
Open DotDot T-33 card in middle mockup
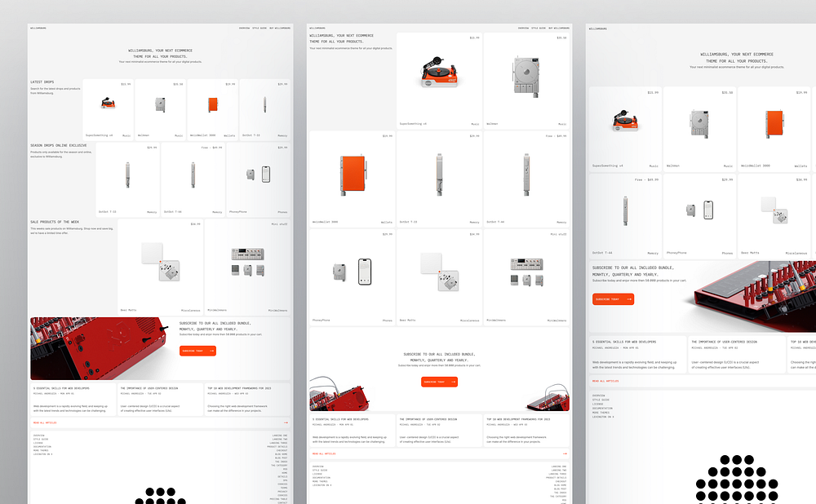pos(439,179)
